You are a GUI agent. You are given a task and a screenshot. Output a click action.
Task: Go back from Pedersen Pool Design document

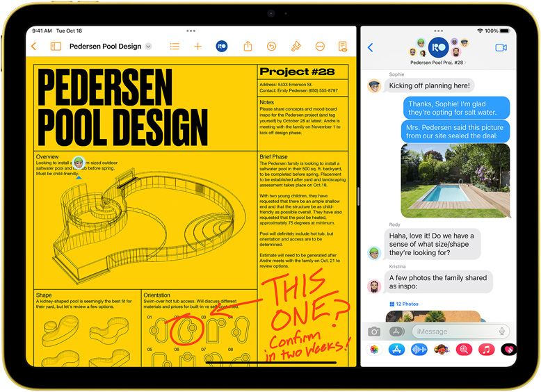click(34, 46)
